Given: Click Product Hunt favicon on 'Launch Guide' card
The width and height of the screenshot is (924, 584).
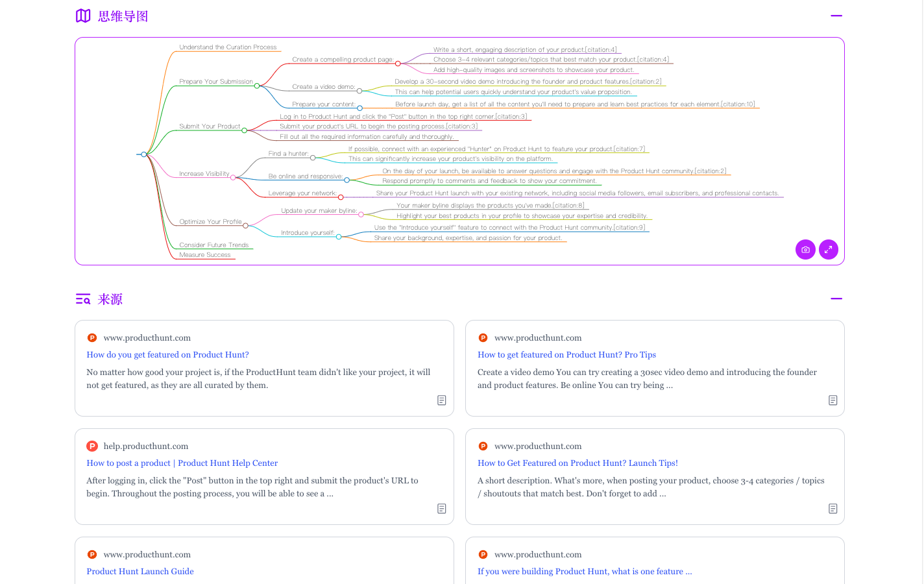Looking at the screenshot, I should coord(92,555).
